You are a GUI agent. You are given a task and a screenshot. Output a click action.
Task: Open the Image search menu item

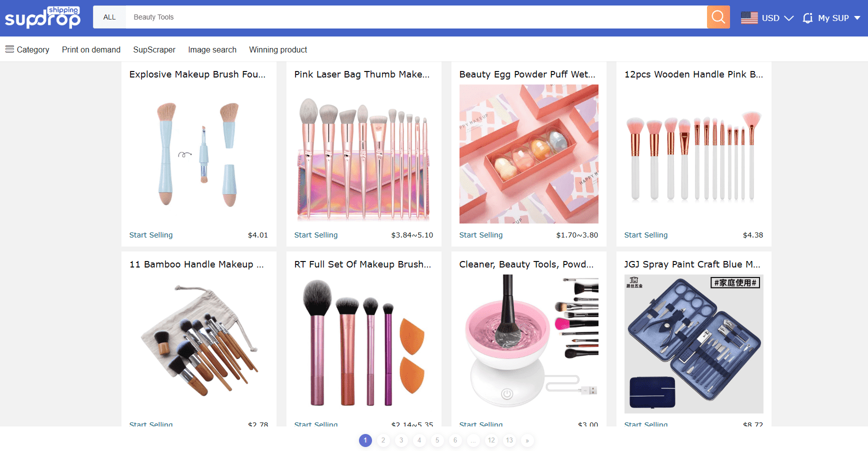click(212, 49)
